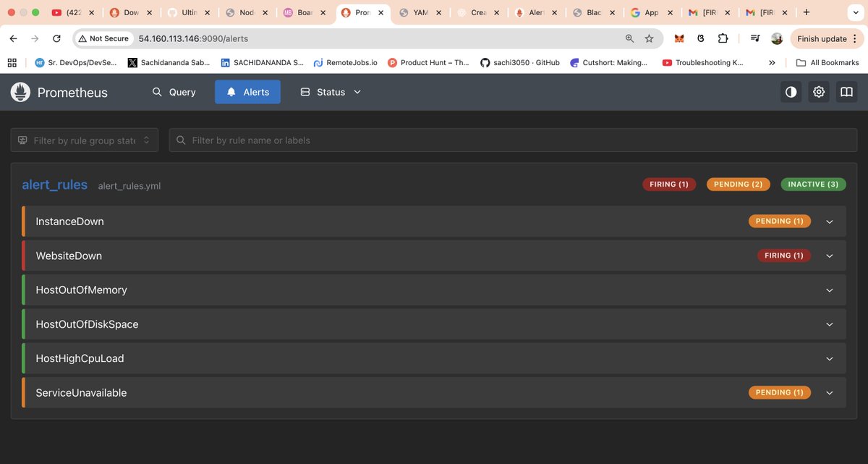Switch to the YAM browser tab
868x464 pixels.
click(x=420, y=12)
